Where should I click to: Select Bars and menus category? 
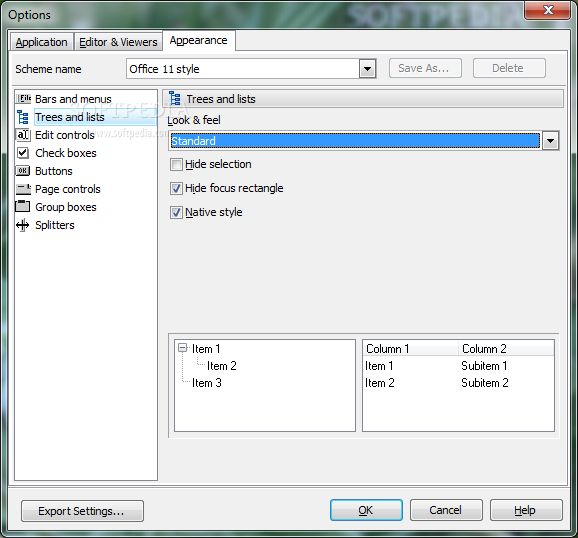(73, 99)
